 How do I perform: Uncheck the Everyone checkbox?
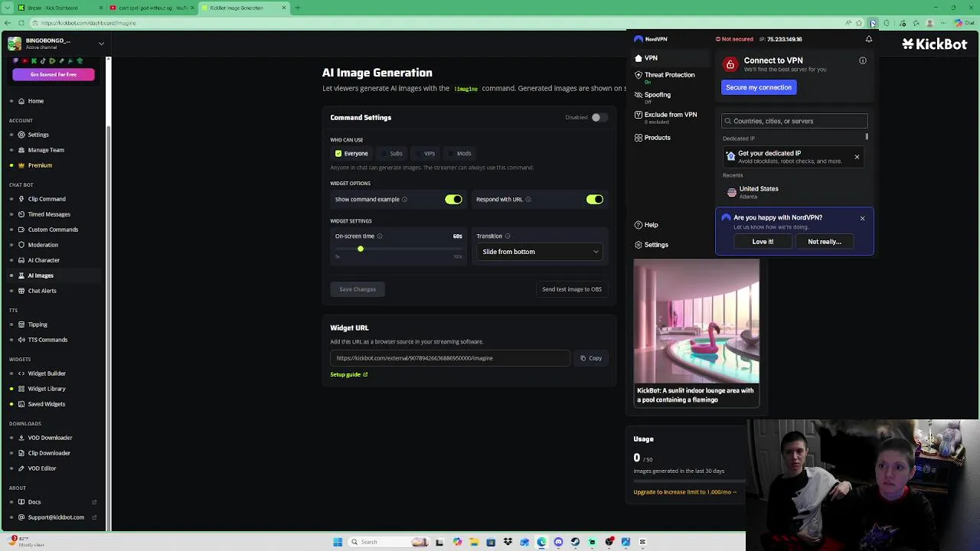(x=338, y=154)
